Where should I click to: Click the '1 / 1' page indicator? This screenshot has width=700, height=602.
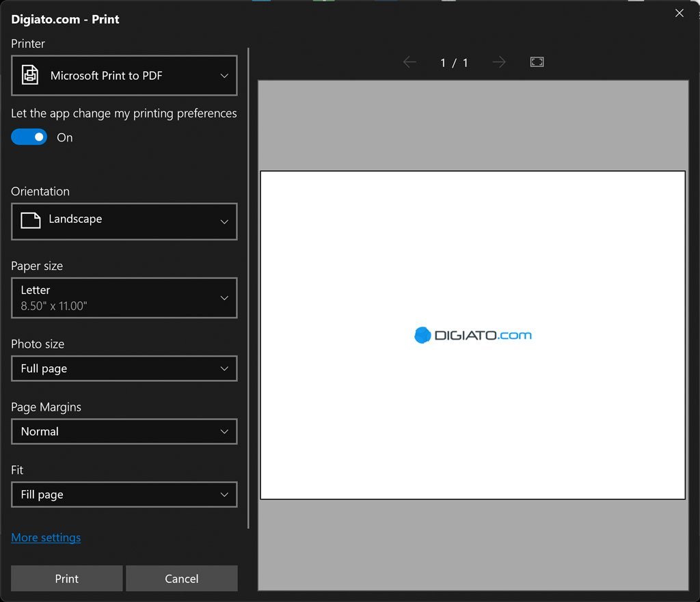(x=454, y=62)
